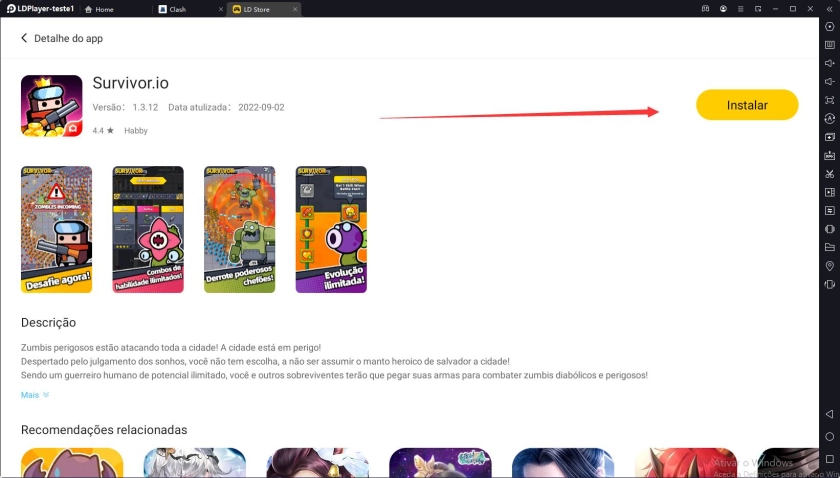This screenshot has width=840, height=478.
Task: Open LDPlayer settings hexagon icon in sidebar
Action: (829, 27)
